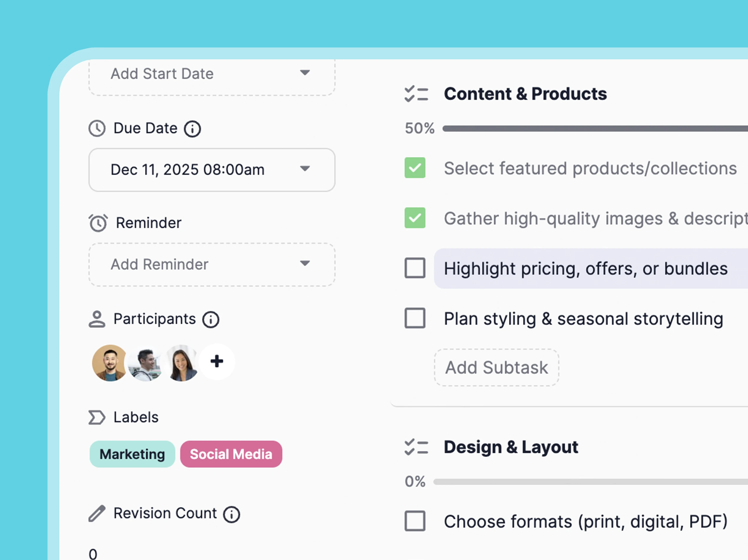Open the Due Date info tooltip icon
The image size is (748, 560).
pyautogui.click(x=192, y=128)
